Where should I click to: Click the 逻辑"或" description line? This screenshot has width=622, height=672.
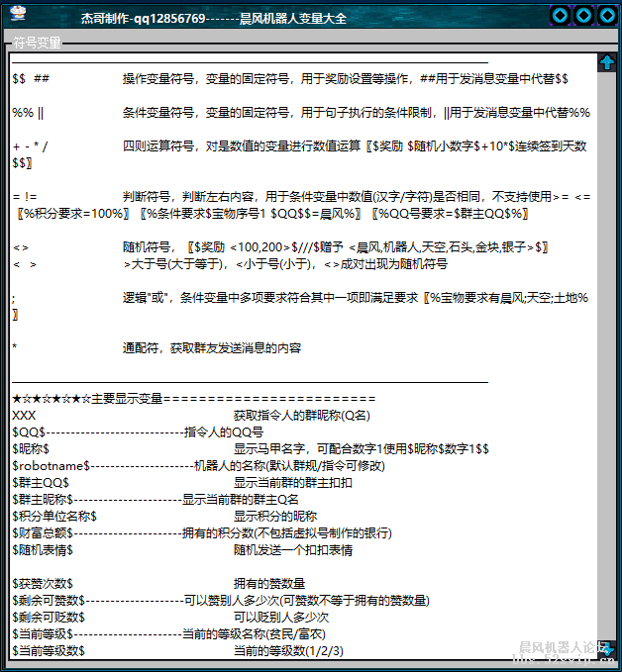click(356, 298)
